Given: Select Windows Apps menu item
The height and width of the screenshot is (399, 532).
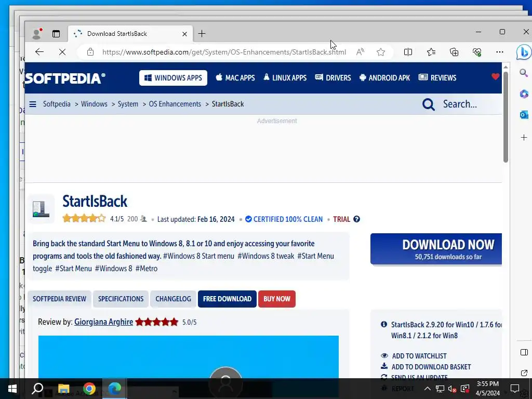Looking at the screenshot, I should [173, 78].
